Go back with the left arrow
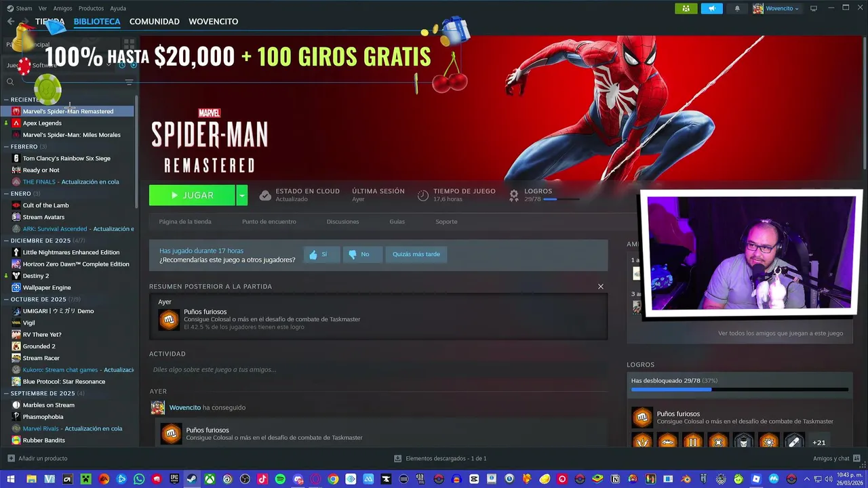The width and height of the screenshot is (868, 488). [x=11, y=22]
